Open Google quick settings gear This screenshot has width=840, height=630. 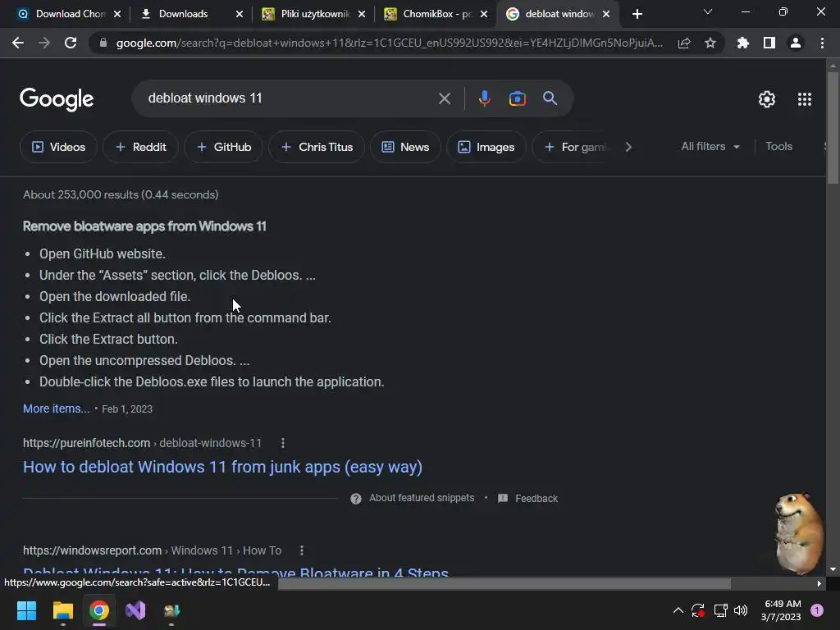767,99
